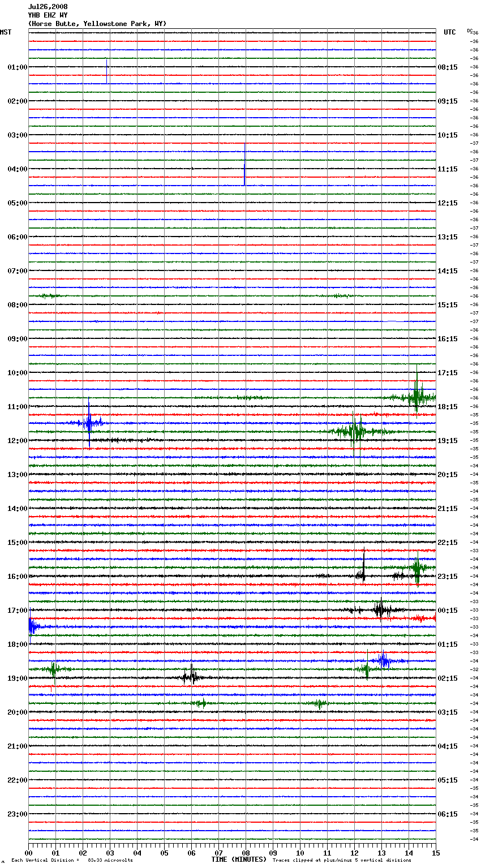Viewport: 481px width, 868px height.
Task: Click minute axis tick label 03
Action: (110, 853)
